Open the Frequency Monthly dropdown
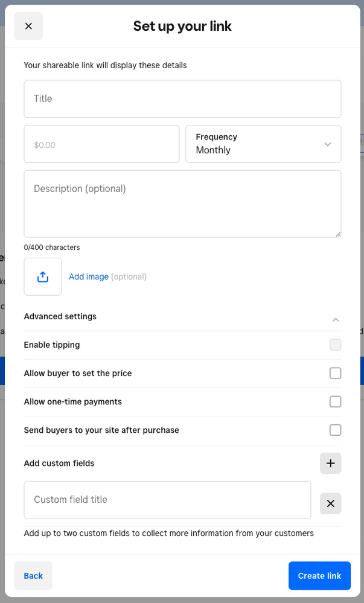 [263, 144]
